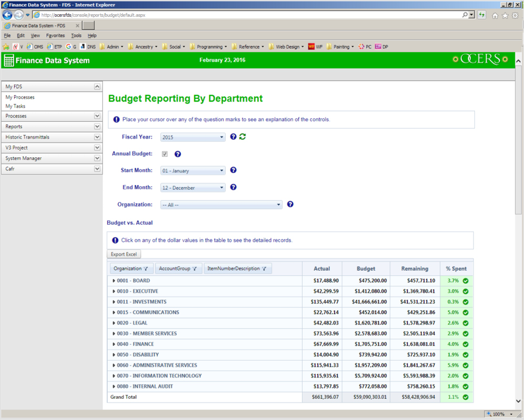524x420 pixels.
Task: Click the search magnifier in address bar
Action: [x=465, y=15]
